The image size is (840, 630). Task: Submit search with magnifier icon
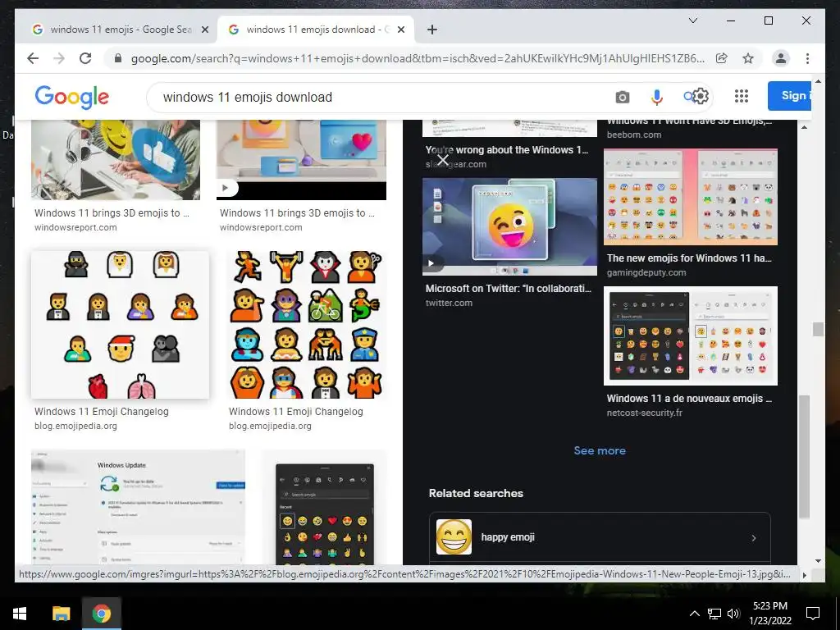(x=688, y=97)
